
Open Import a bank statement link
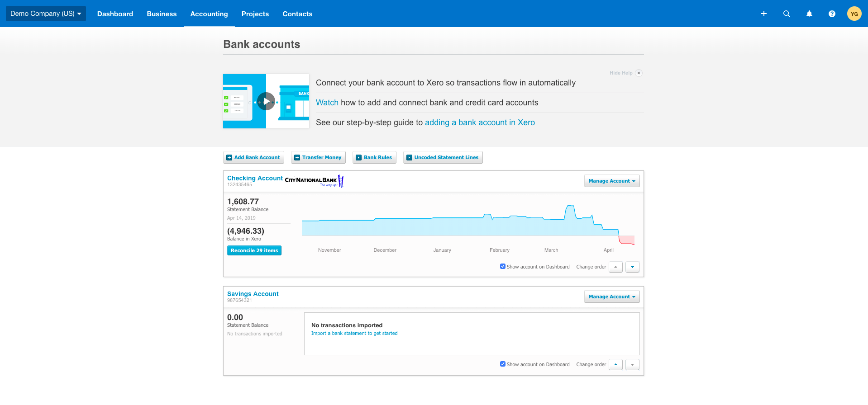click(354, 333)
